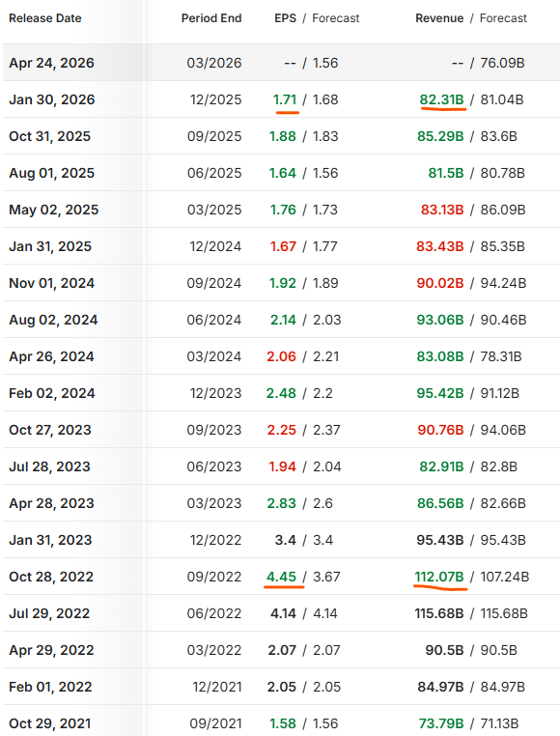Click the EPS column header label
Viewport: 560px width, 736px height.
click(286, 18)
